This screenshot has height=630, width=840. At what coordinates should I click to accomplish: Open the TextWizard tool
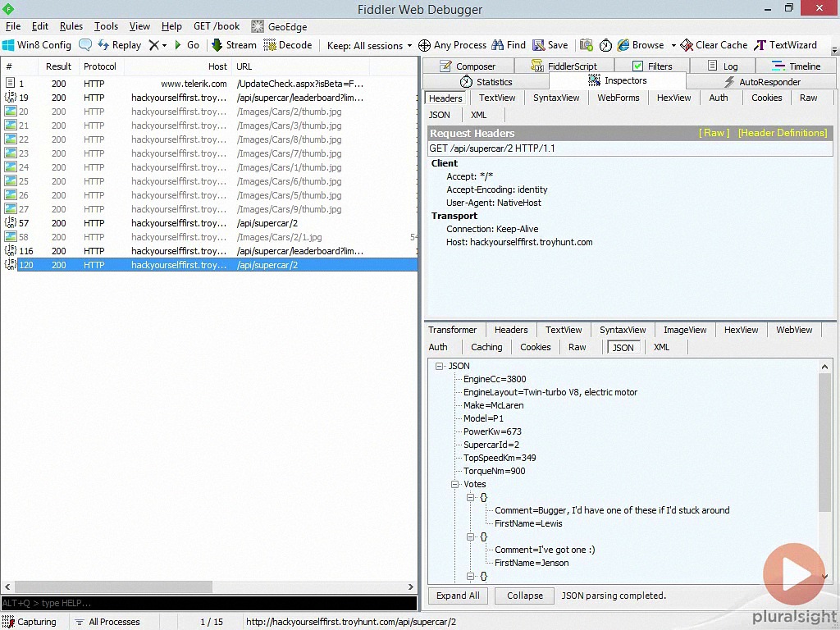[785, 45]
